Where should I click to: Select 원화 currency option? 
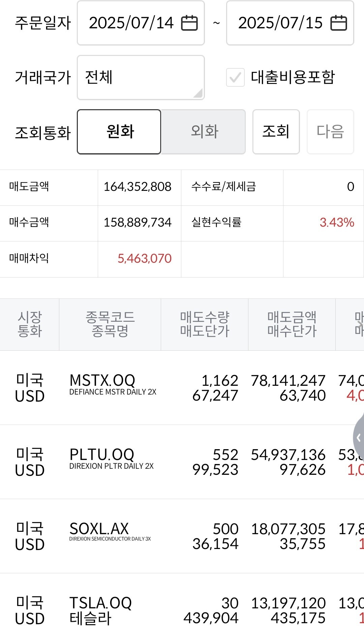119,132
